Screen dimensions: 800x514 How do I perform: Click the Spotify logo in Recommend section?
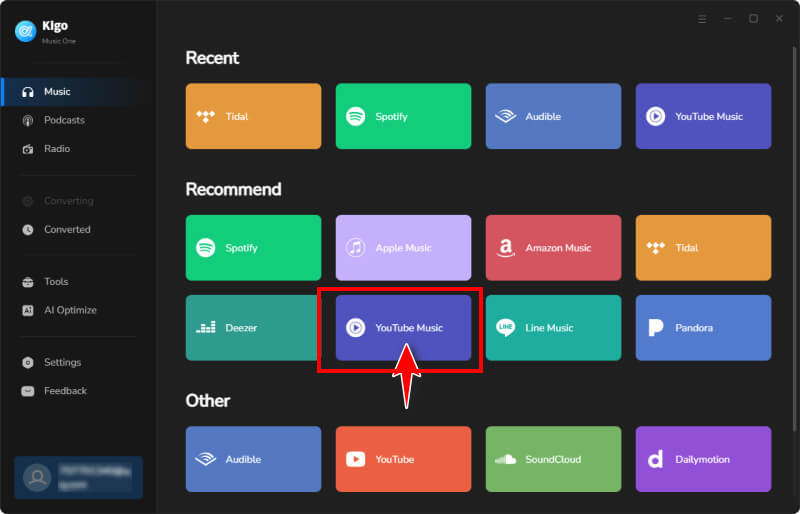[x=206, y=248]
